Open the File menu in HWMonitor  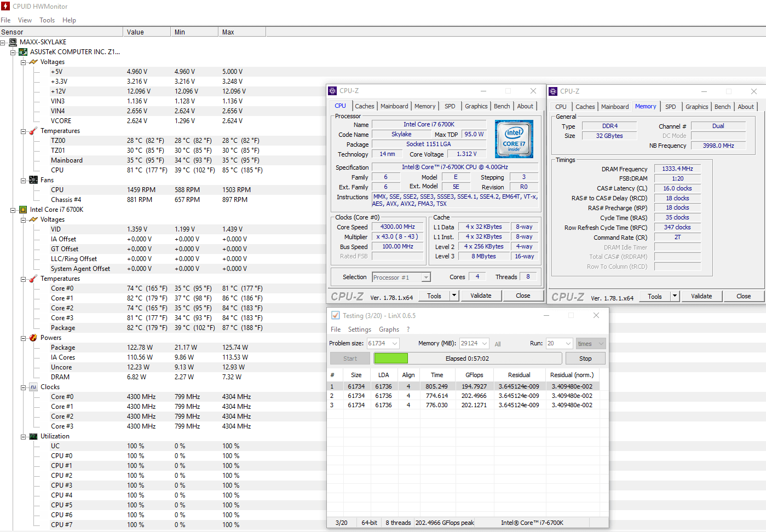5,20
